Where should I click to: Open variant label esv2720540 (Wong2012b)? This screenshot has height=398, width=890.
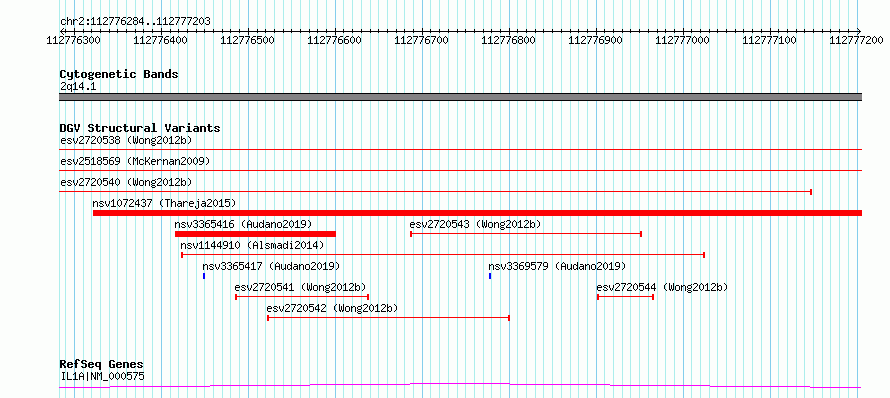126,182
